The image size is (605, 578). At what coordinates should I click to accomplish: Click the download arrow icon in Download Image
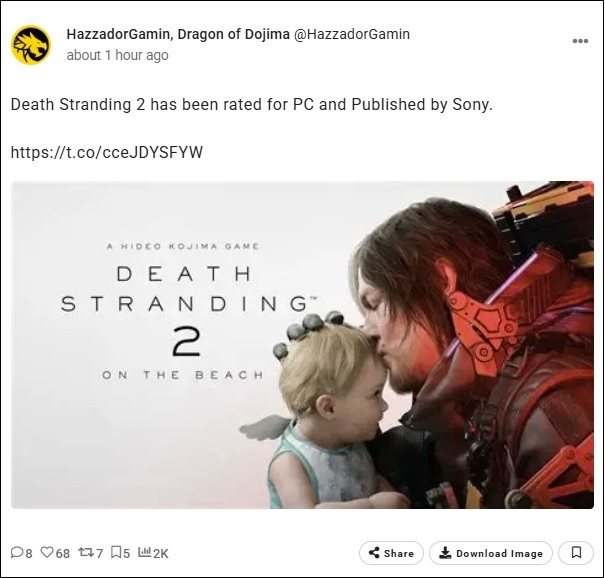[445, 553]
